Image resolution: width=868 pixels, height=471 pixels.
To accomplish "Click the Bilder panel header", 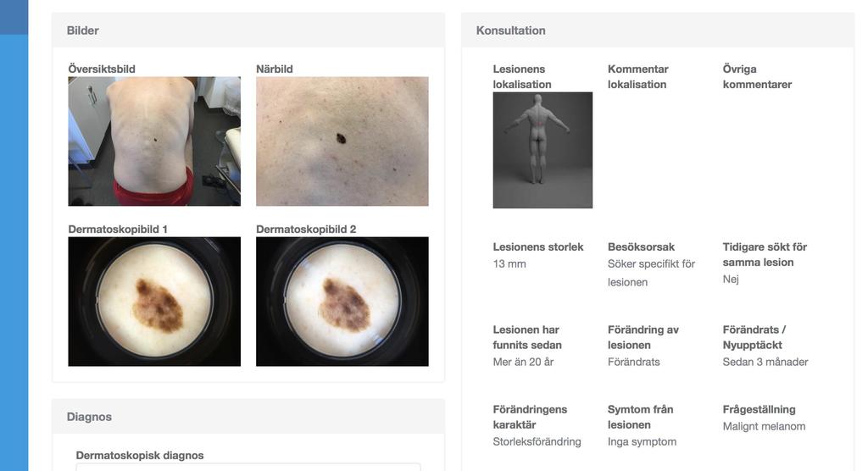I will pyautogui.click(x=248, y=30).
